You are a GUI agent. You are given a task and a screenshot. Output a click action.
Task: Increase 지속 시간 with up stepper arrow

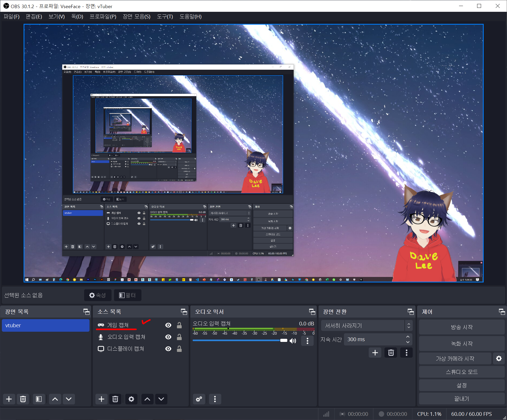(408, 337)
